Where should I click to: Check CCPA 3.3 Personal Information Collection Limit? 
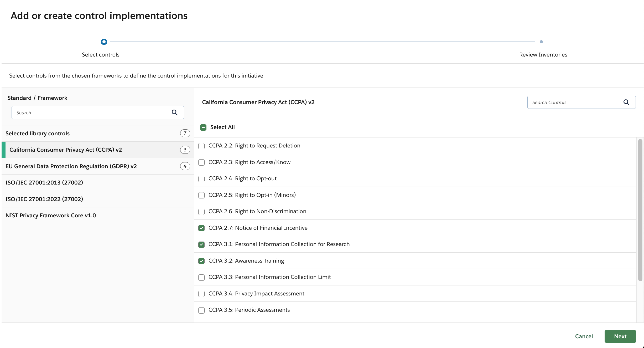coord(201,277)
